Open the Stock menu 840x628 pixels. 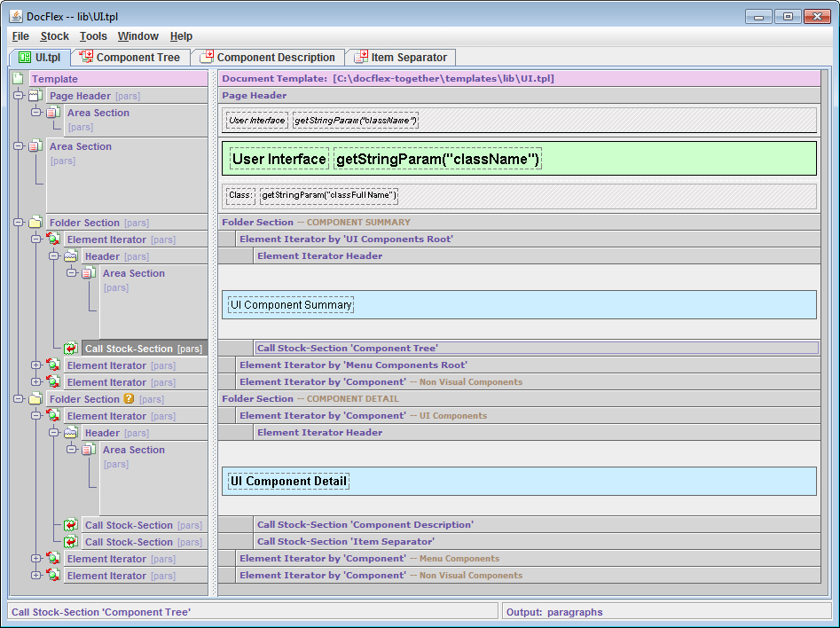pos(54,36)
